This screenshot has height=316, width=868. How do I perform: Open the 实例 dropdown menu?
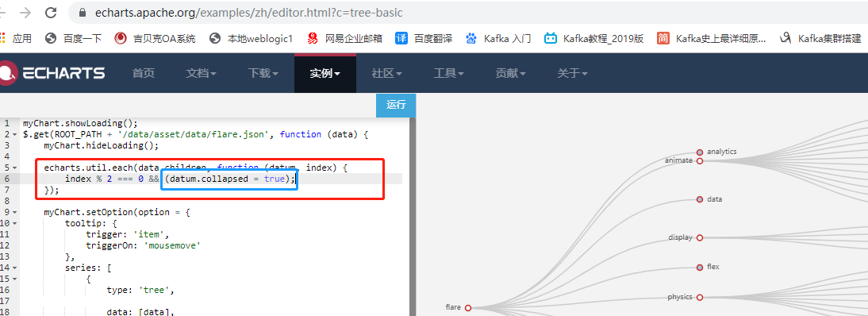click(x=325, y=73)
